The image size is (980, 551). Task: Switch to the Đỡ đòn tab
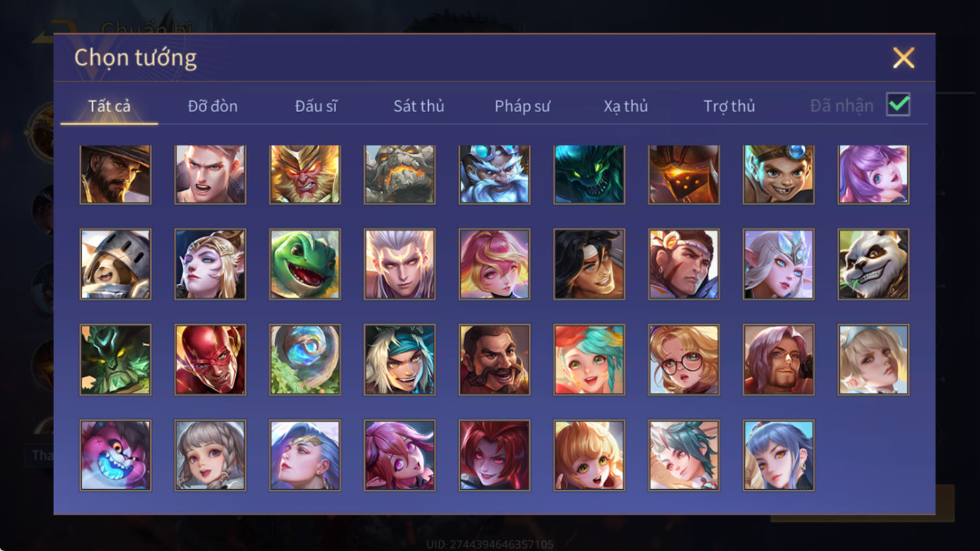pos(212,106)
